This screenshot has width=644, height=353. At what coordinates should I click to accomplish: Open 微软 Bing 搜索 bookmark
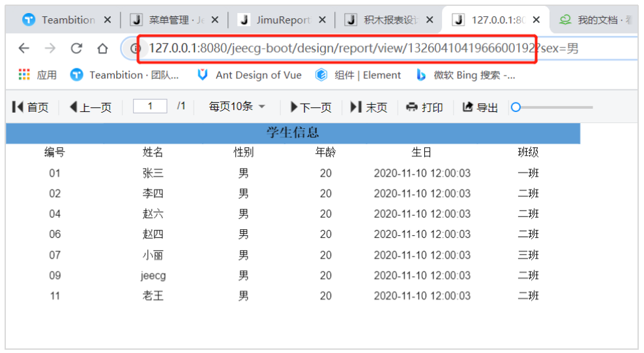click(465, 75)
